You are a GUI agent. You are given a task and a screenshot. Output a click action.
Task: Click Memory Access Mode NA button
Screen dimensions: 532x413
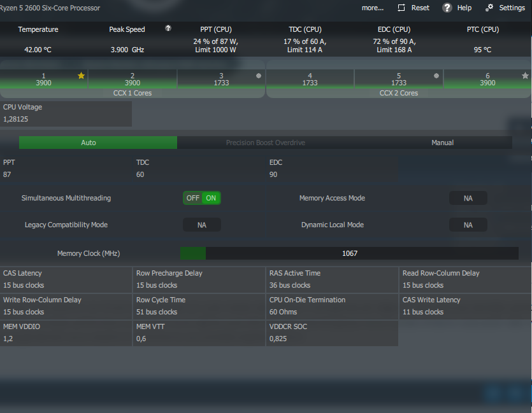468,198
